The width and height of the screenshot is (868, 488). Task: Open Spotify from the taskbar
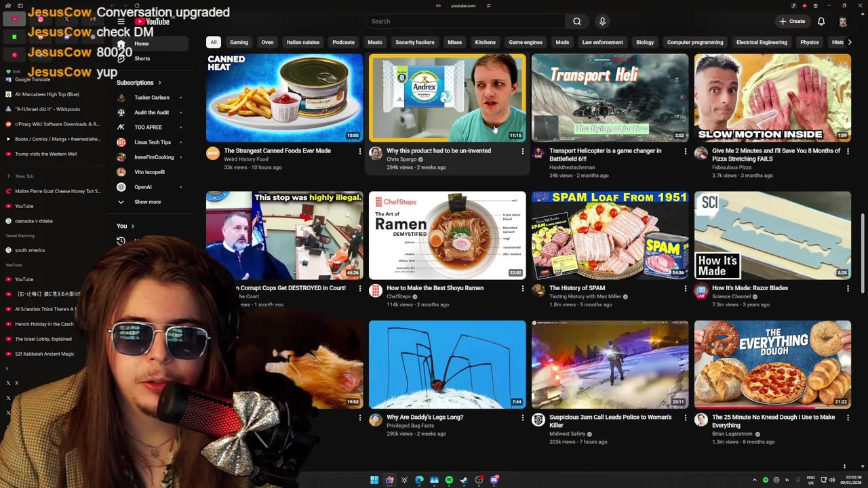tap(449, 480)
